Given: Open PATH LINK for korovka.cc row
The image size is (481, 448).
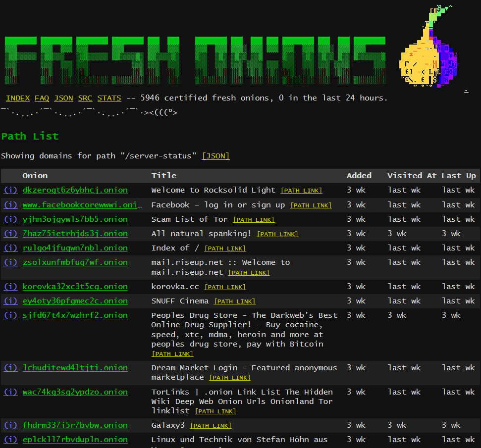Looking at the screenshot, I should point(225,287).
